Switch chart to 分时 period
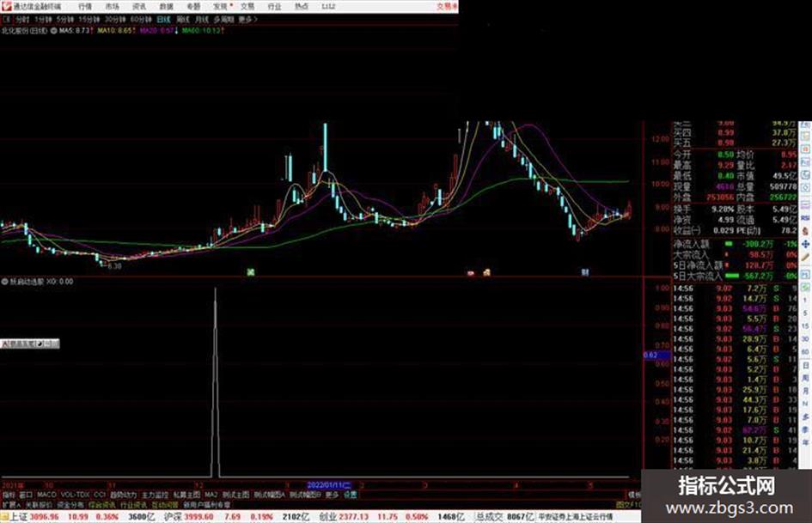Screen dimensions: 812x523 (22, 19)
